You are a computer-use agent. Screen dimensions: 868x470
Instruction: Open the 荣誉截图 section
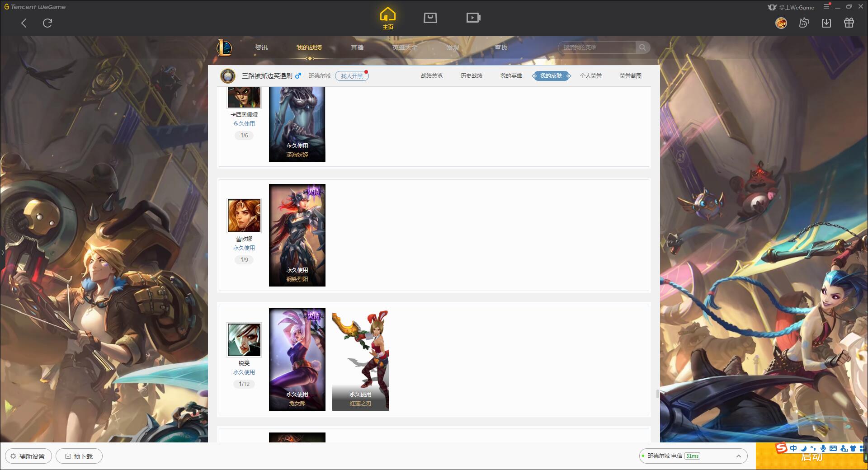631,76
